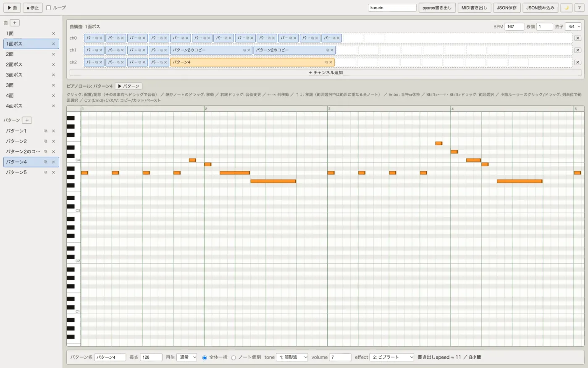
Task: Play the song with the ▶ 曲 button
Action: coord(12,8)
